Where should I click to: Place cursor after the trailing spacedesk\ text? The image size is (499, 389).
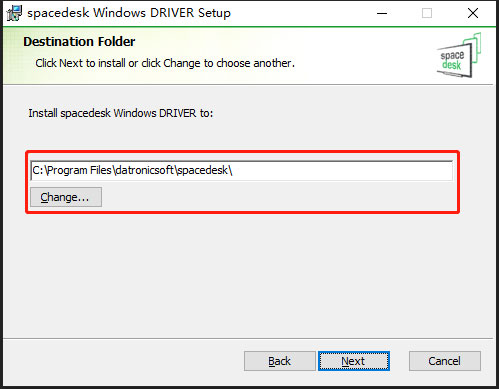[x=233, y=171]
